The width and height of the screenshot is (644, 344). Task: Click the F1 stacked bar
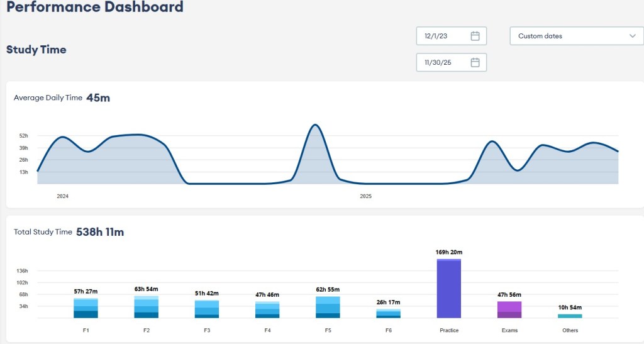click(86, 308)
